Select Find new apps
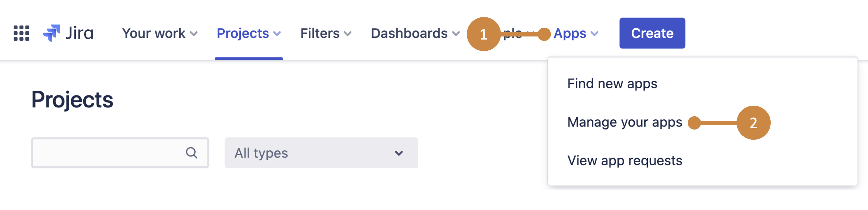868x210 pixels. tap(612, 84)
